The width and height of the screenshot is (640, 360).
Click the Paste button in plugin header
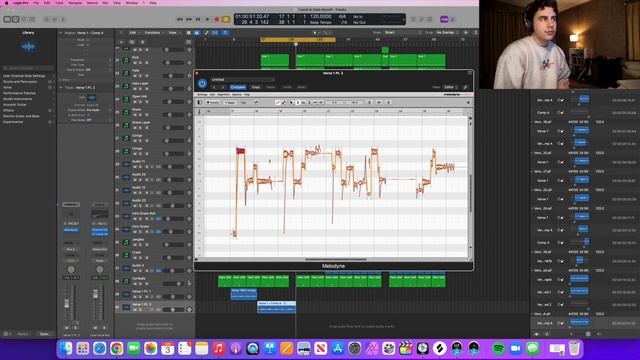tap(271, 87)
